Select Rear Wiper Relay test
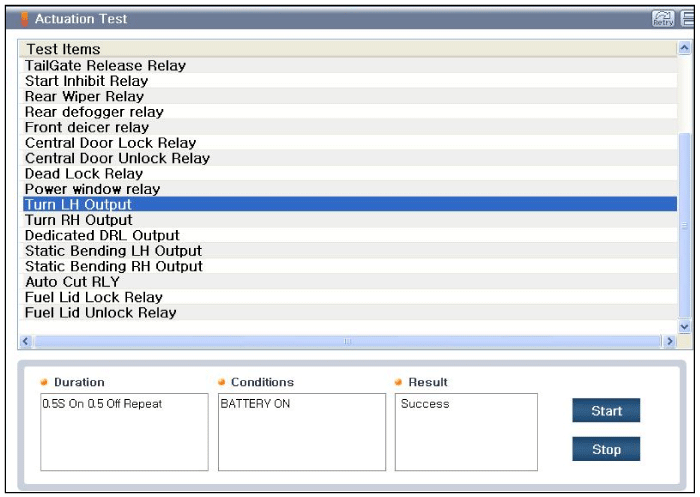 [x=84, y=97]
